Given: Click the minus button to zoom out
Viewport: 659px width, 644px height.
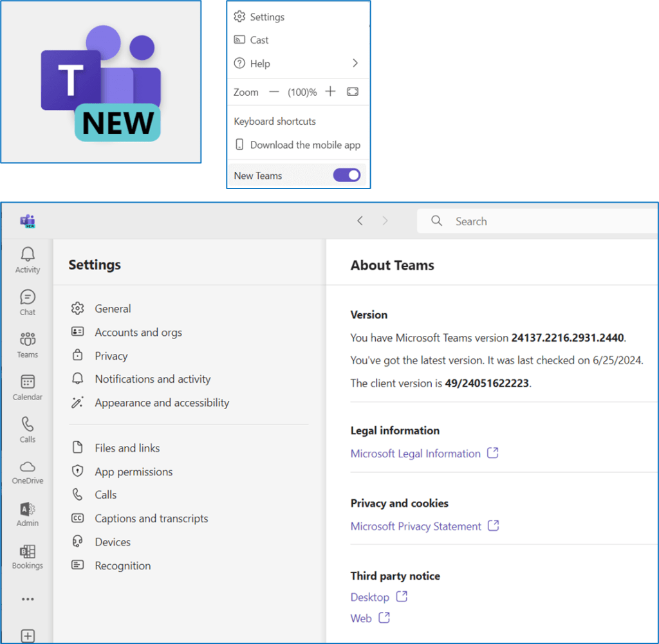Looking at the screenshot, I should click(274, 92).
